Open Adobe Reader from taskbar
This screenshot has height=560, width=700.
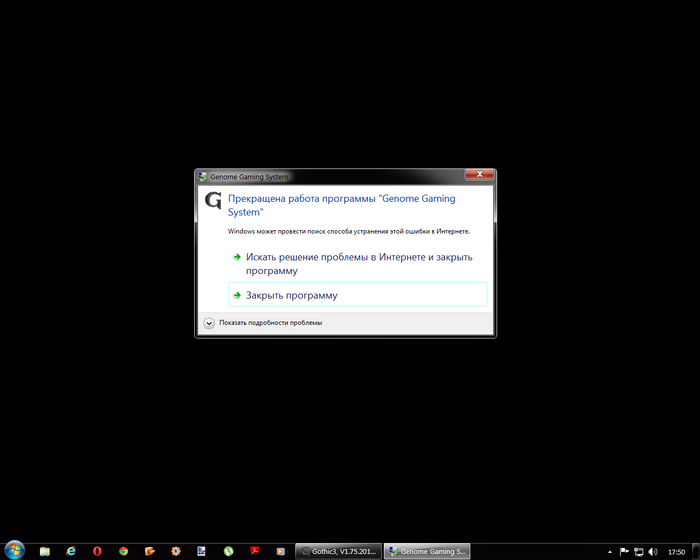point(254,551)
